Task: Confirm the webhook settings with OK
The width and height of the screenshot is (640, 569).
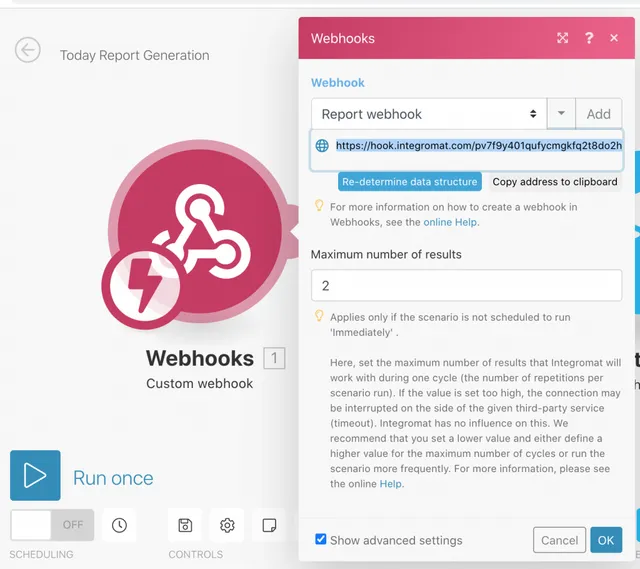Action: (x=606, y=540)
